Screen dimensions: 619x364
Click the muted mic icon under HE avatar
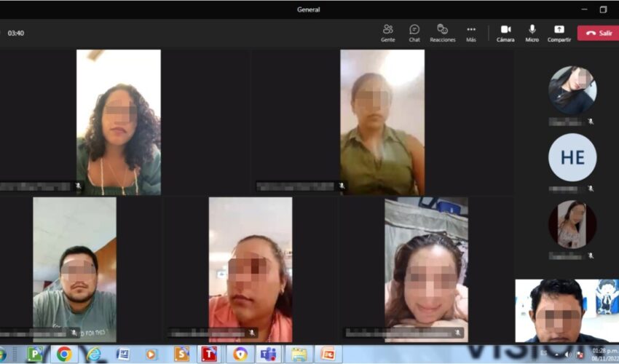click(591, 189)
